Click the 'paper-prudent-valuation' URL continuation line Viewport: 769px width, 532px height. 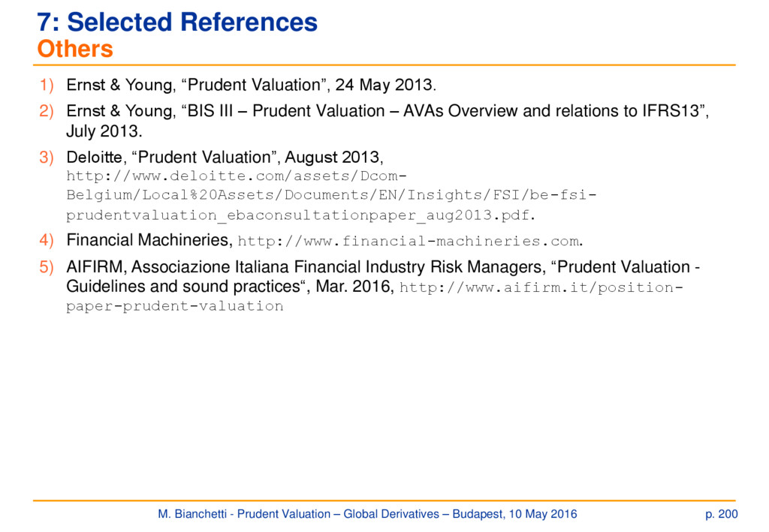174,307
